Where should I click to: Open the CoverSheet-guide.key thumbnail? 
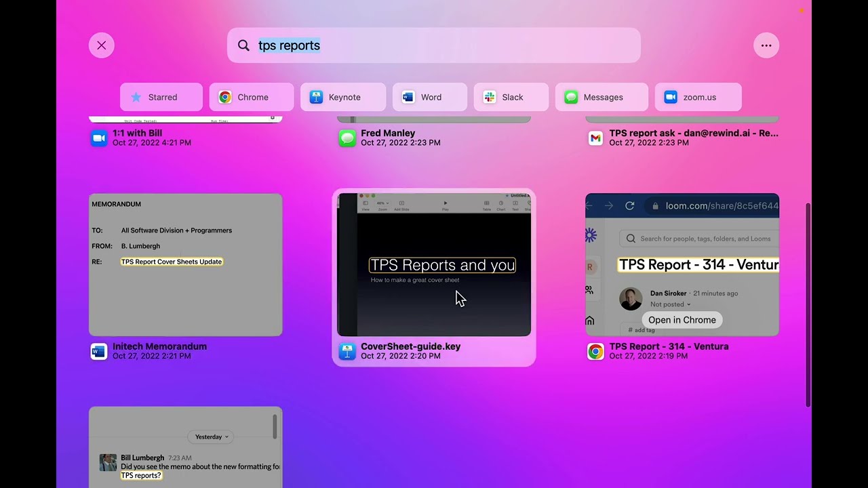coord(434,264)
